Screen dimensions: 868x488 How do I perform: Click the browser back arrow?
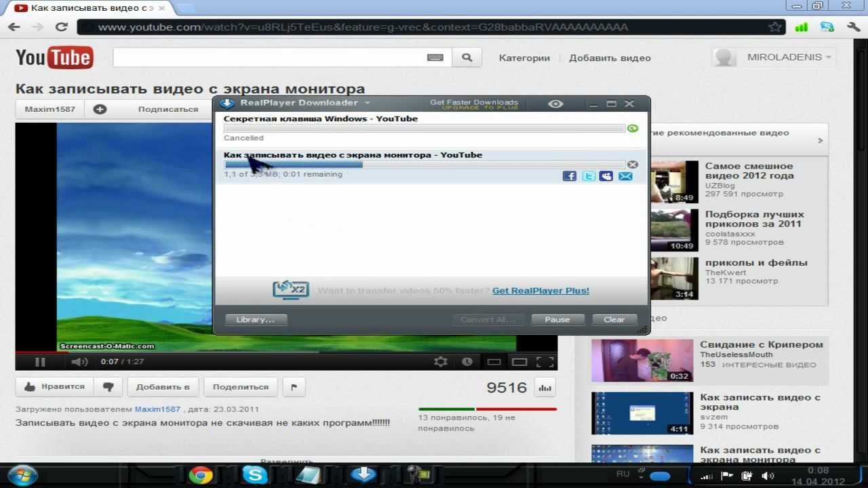pos(14,27)
